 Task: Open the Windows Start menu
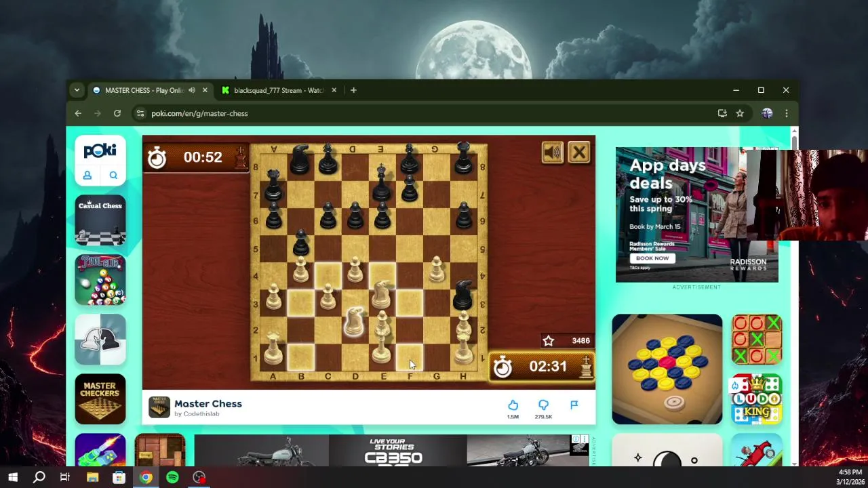coord(13,477)
